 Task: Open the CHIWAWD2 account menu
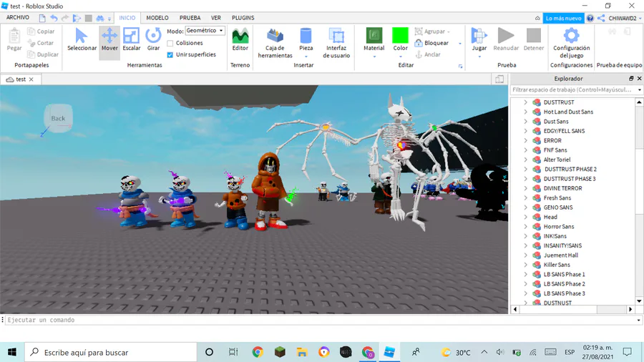click(625, 18)
